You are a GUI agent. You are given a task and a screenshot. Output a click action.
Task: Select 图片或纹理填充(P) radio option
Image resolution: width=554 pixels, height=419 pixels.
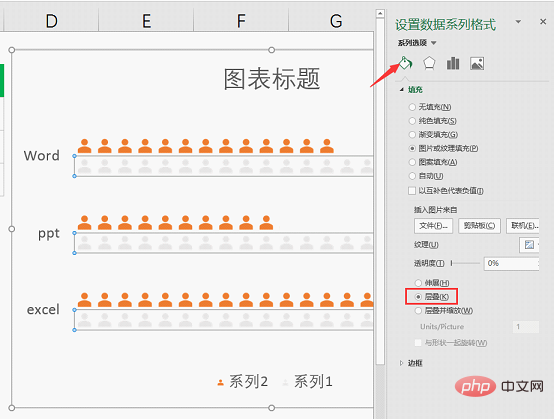(x=412, y=148)
